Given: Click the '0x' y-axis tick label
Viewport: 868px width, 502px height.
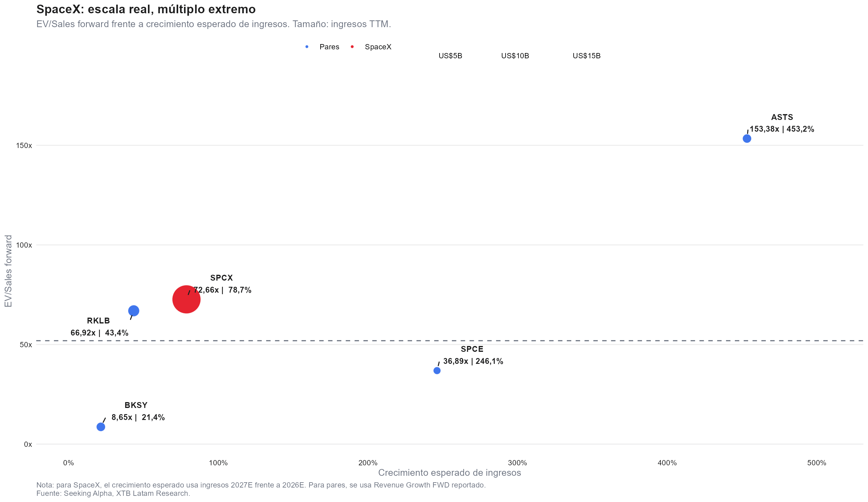Looking at the screenshot, I should (x=28, y=444).
